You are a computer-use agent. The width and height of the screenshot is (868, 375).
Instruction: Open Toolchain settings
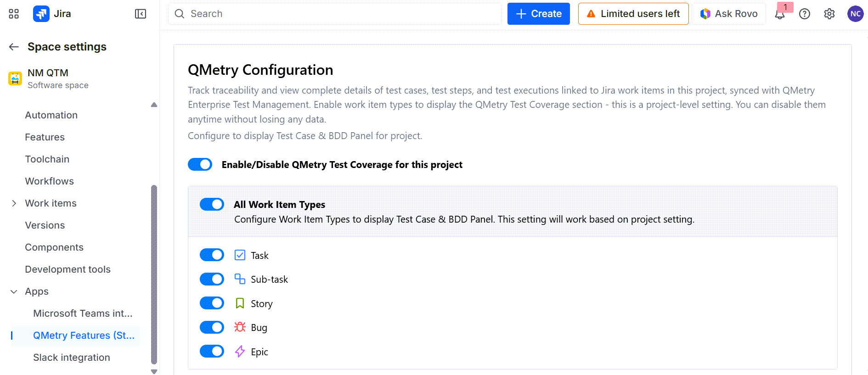click(x=47, y=159)
